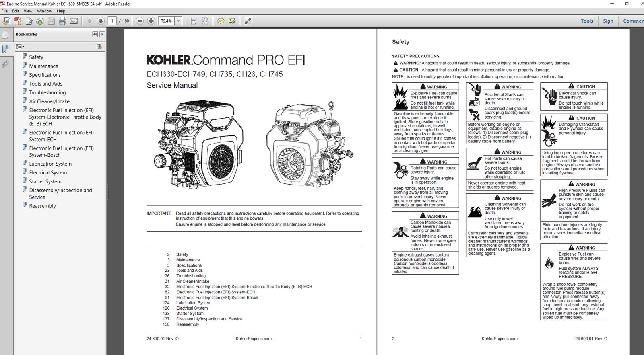The width and height of the screenshot is (644, 355).
Task: Zoom in using the plus button
Action: coord(151,21)
